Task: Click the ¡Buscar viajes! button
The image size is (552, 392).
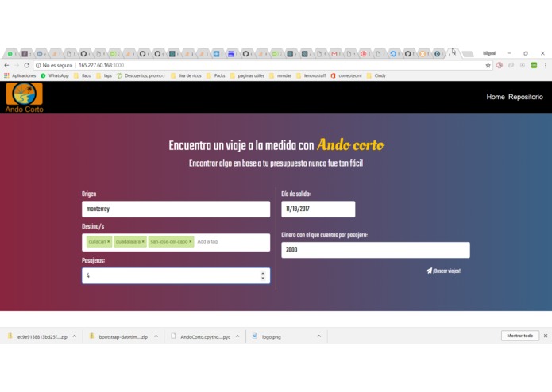Action: click(443, 271)
